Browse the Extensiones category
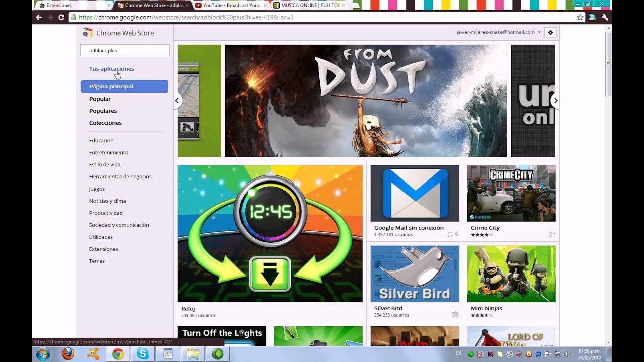 (103, 249)
